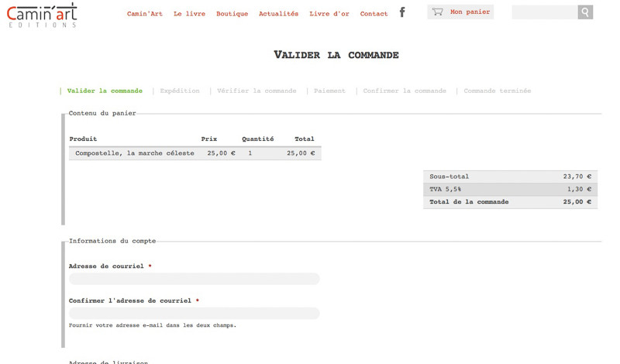Open the Boutique menu item
The height and width of the screenshot is (364, 620).
coord(232,14)
